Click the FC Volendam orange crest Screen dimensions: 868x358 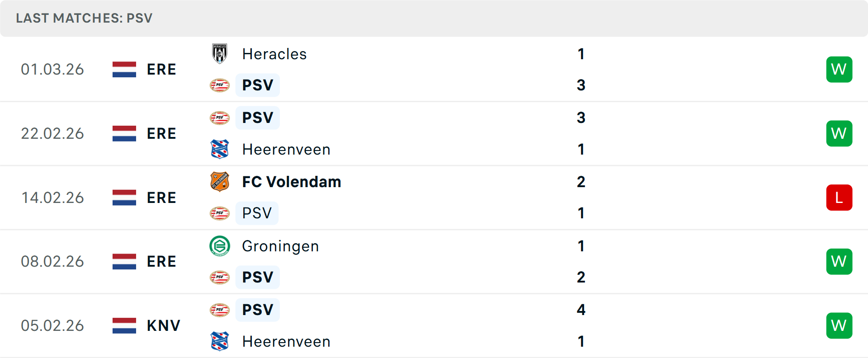220,182
